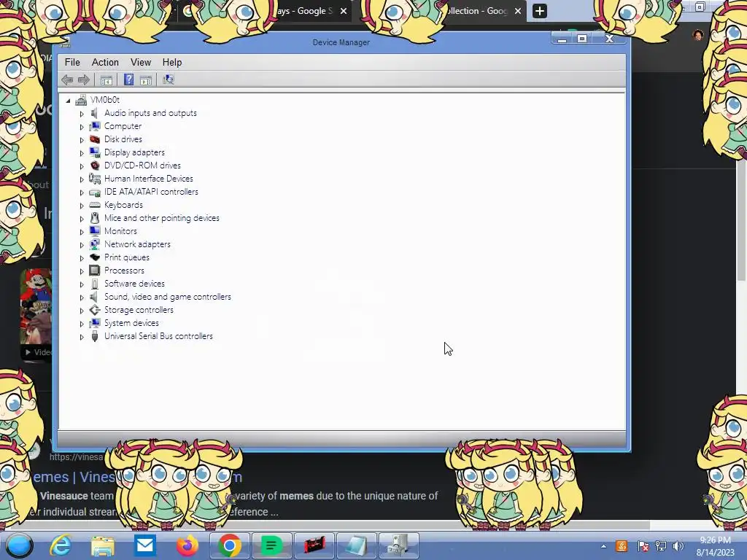The image size is (747, 560).
Task: Select the 'VM0b0t' root label
Action: click(105, 100)
